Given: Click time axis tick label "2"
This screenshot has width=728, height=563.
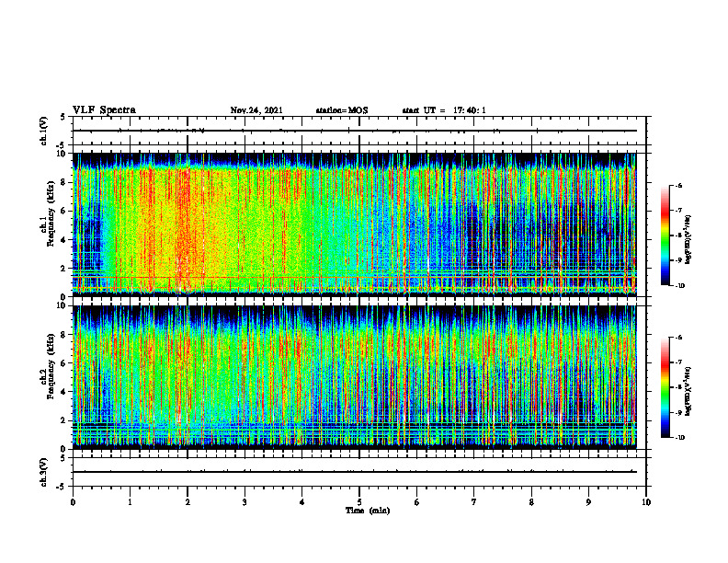Looking at the screenshot, I should point(188,502).
